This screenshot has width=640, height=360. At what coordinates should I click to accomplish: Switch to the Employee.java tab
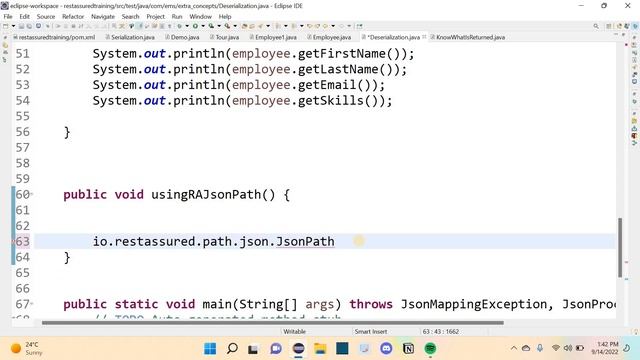pyautogui.click(x=329, y=37)
